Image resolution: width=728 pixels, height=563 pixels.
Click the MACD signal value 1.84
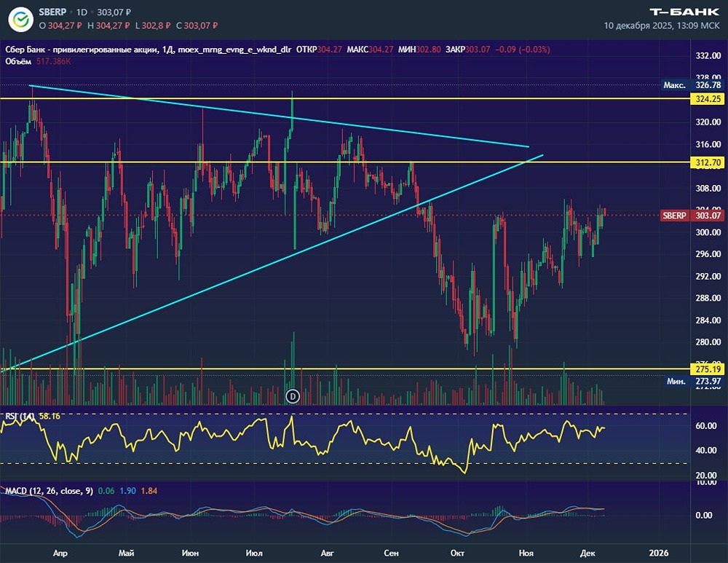[149, 491]
